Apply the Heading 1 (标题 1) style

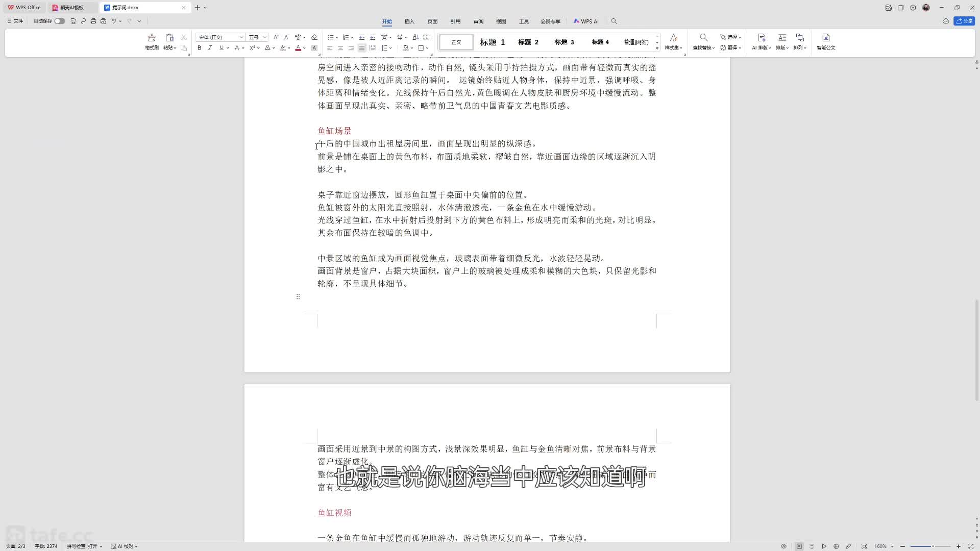(x=492, y=42)
